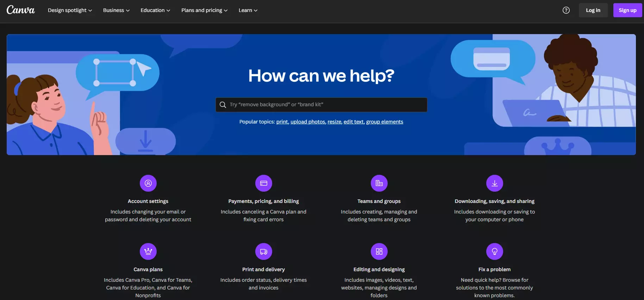Select the Payments credit card icon
This screenshot has width=644, height=300.
pyautogui.click(x=264, y=183)
